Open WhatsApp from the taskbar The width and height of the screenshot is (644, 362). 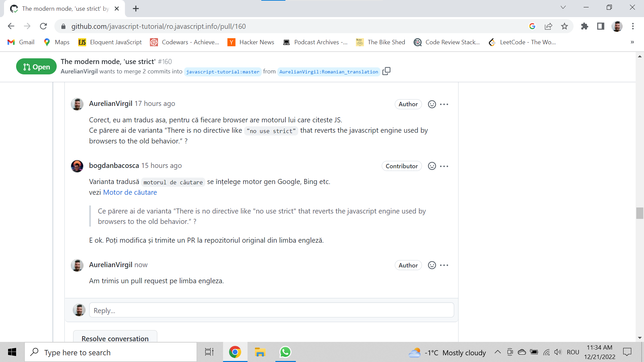click(285, 352)
